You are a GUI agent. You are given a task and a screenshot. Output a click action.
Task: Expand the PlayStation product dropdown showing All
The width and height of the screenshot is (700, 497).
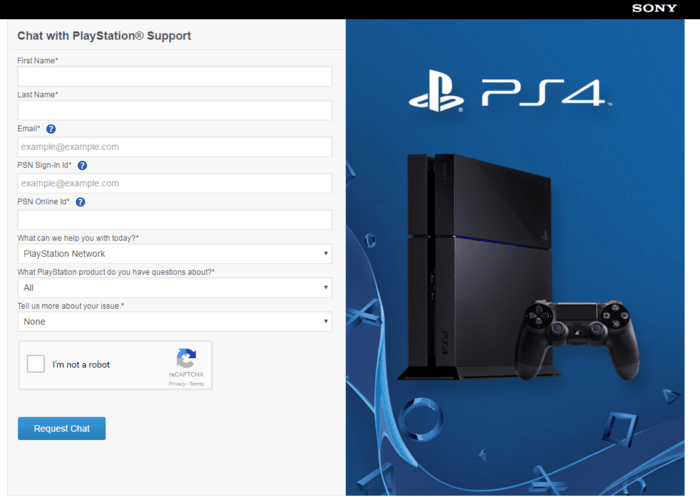pos(175,288)
